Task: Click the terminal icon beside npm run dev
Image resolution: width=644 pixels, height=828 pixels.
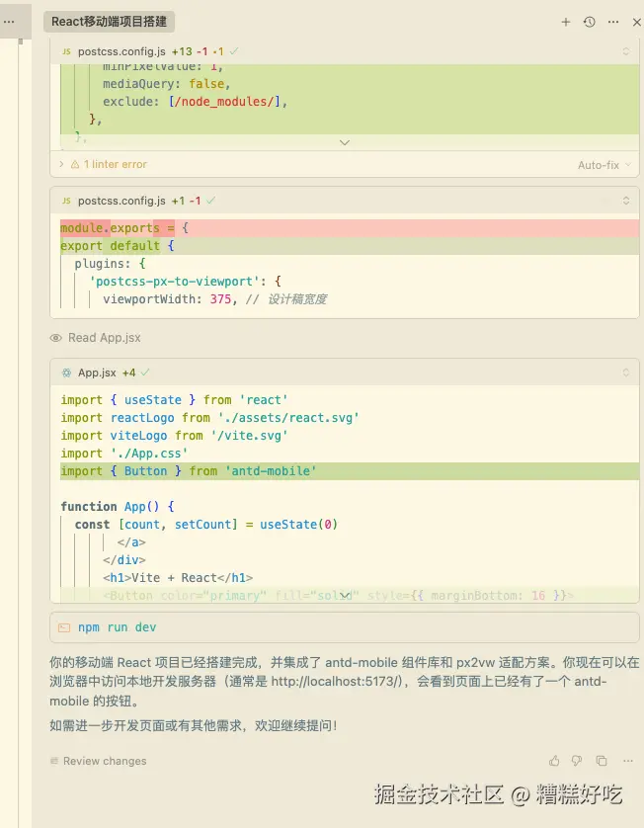Action: pyautogui.click(x=64, y=627)
